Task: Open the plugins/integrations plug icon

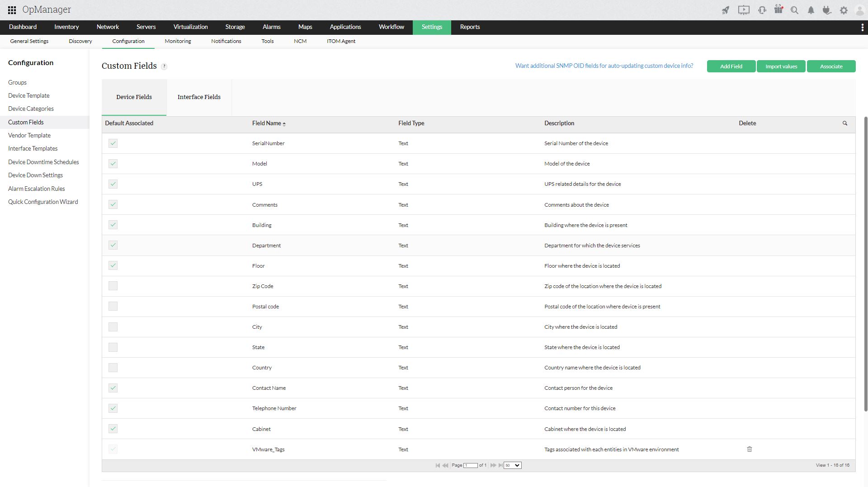Action: [827, 9]
